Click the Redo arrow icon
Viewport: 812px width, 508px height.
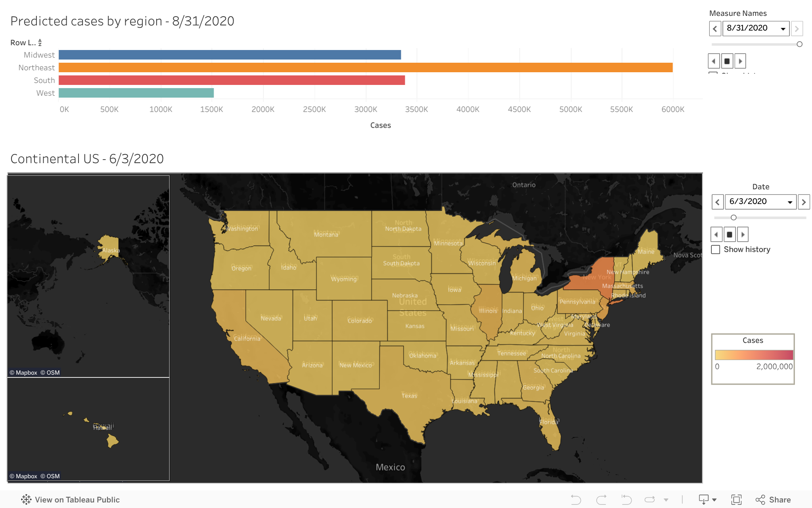[601, 500]
